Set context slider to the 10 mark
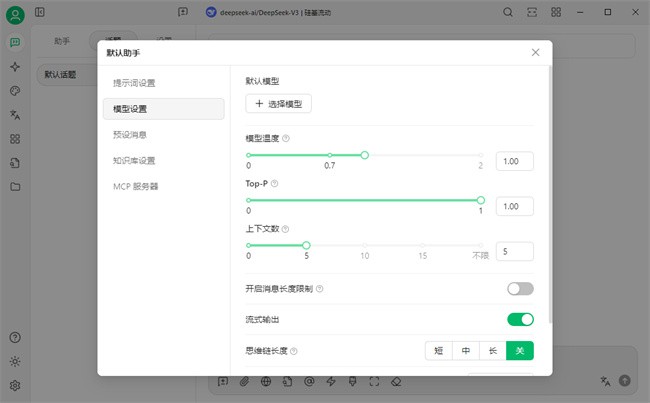Image resolution: width=650 pixels, height=403 pixels. pos(365,245)
